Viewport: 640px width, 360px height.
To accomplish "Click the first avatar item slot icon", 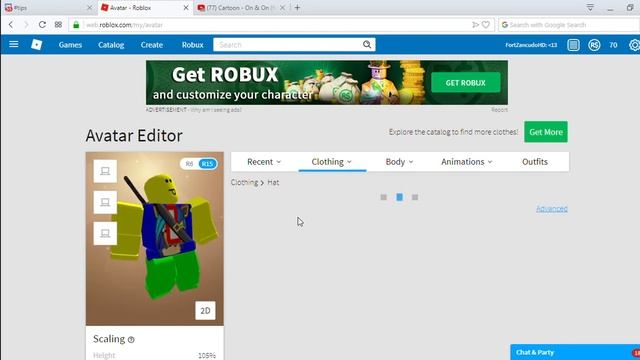I will click(105, 171).
